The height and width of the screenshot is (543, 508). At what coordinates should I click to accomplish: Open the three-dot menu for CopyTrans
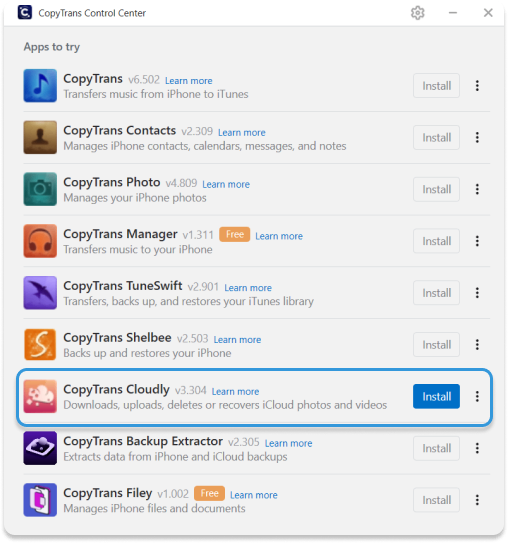[x=477, y=86]
